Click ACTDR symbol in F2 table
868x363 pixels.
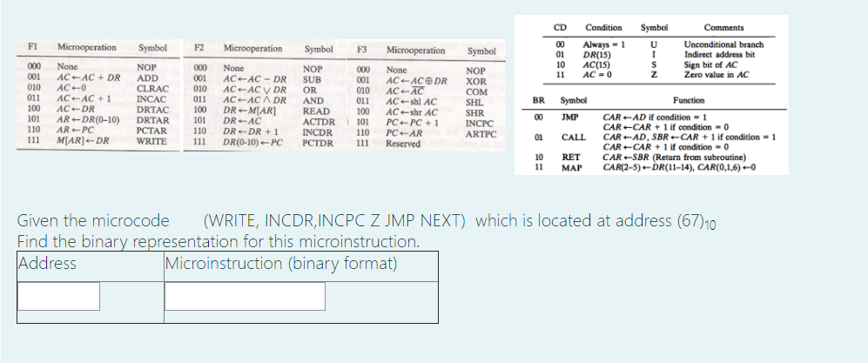point(319,122)
